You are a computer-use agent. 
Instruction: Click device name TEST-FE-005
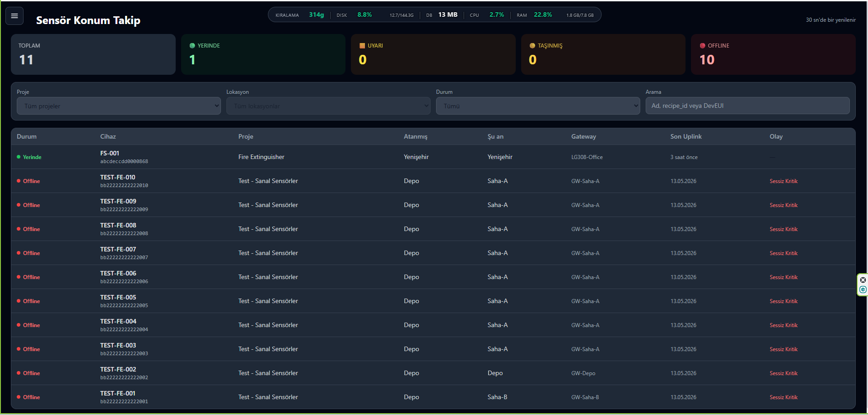coord(118,297)
